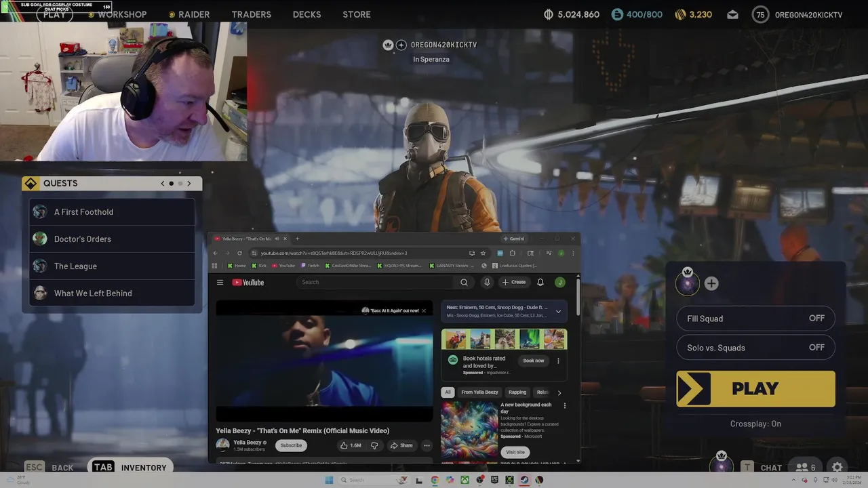Viewport: 868px width, 488px height.
Task: Open Xbox app from the taskbar
Action: pos(465,480)
